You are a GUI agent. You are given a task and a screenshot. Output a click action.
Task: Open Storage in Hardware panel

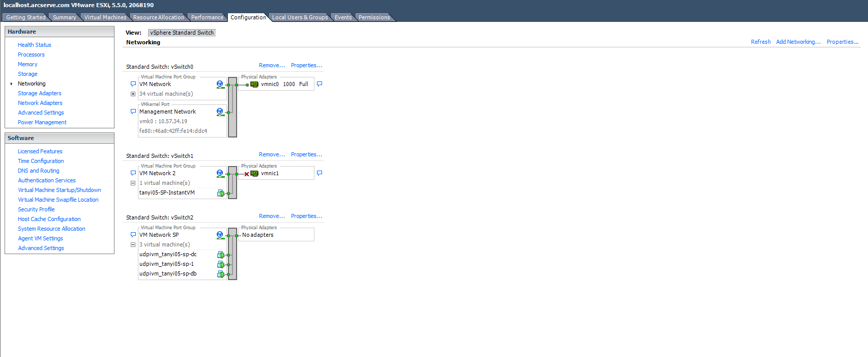coord(27,74)
